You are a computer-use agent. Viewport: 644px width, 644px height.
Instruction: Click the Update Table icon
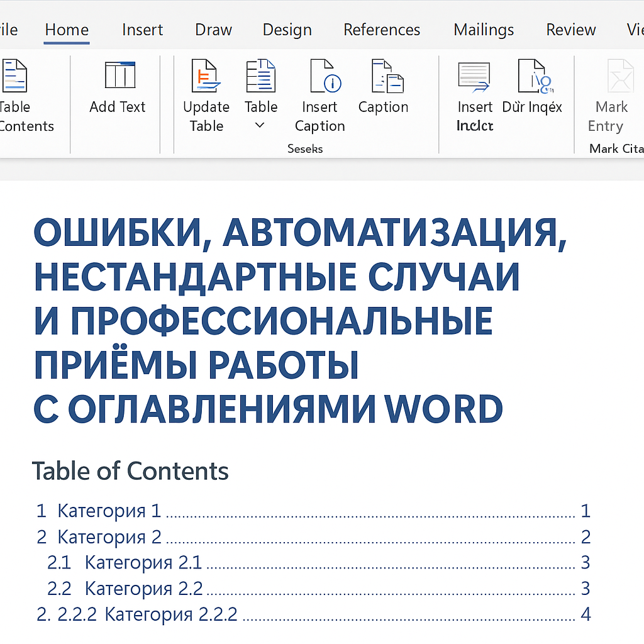pos(206,75)
